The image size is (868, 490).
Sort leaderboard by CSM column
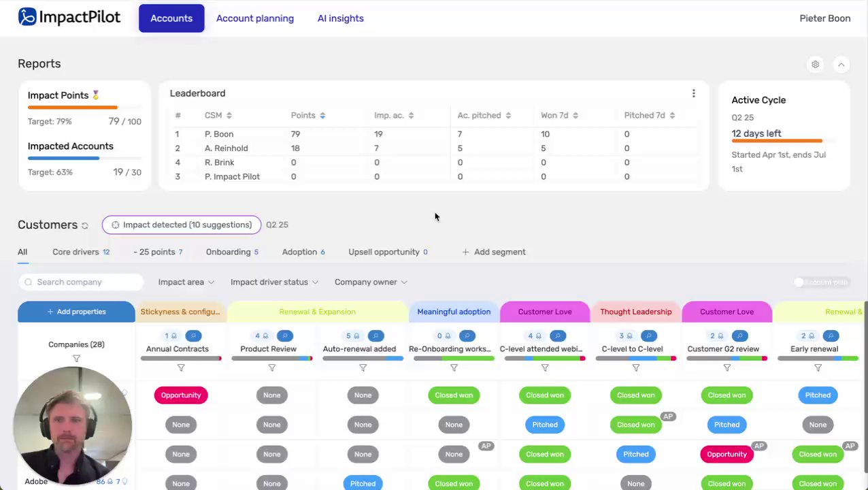229,116
